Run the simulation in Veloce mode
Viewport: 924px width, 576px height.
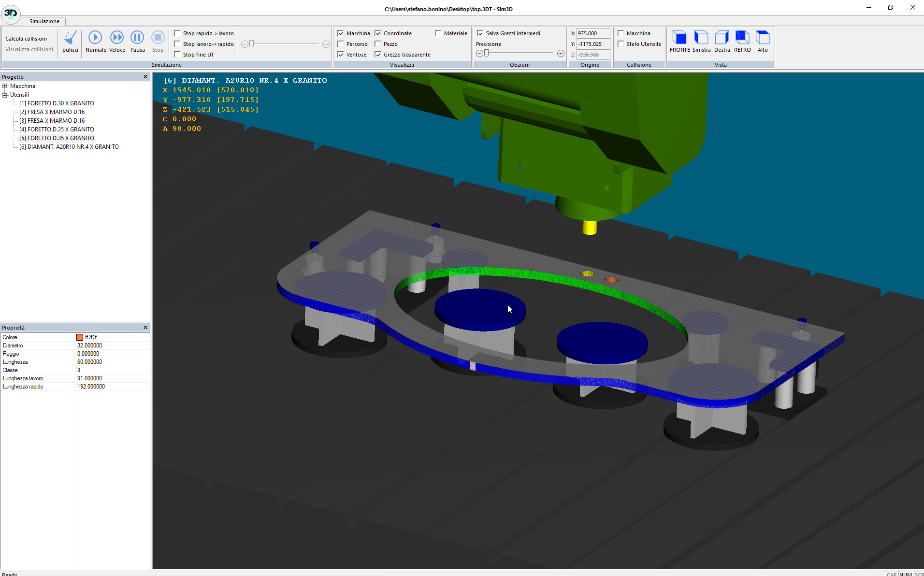click(117, 38)
